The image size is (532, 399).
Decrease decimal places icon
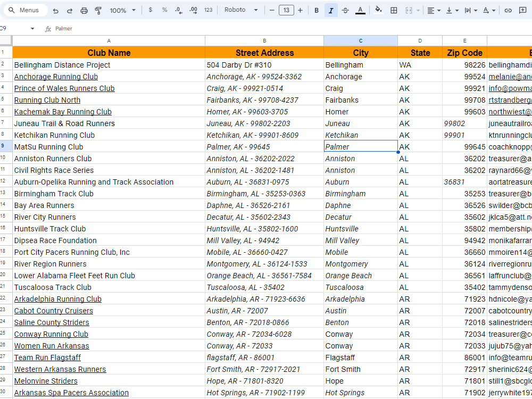[179, 10]
